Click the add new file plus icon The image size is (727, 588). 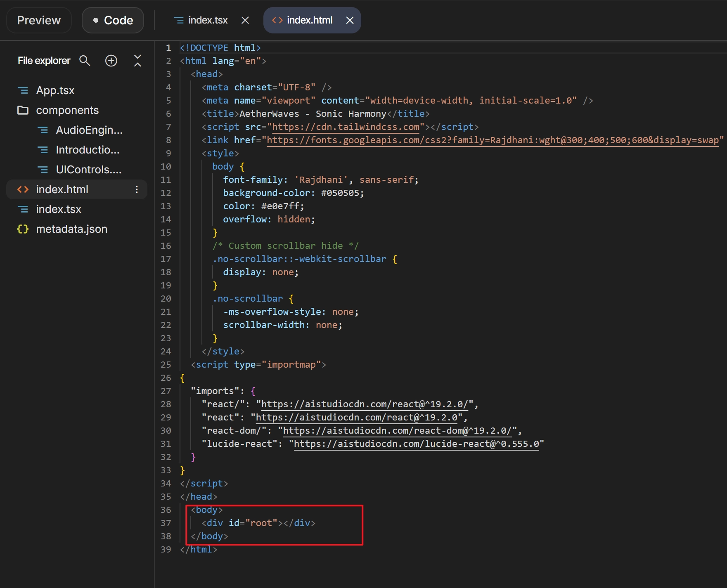111,61
